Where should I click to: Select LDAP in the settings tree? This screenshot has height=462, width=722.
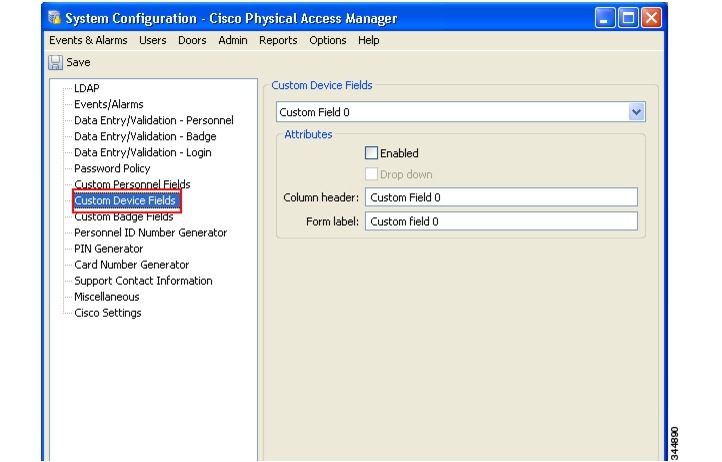pyautogui.click(x=87, y=88)
